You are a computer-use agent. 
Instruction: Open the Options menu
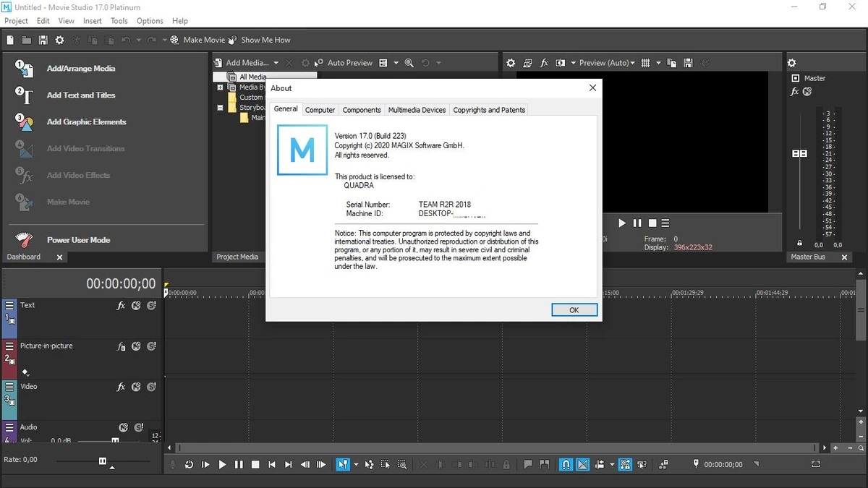(x=150, y=21)
